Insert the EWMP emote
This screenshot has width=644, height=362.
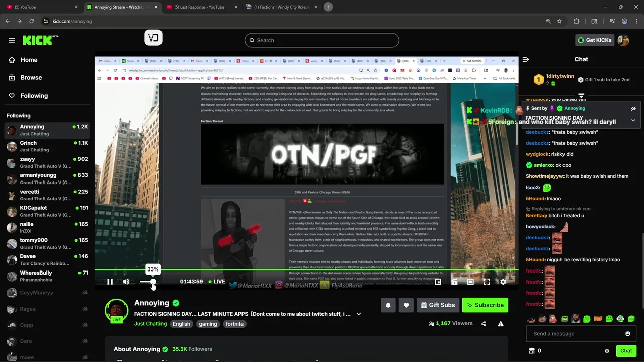pyautogui.click(x=598, y=319)
